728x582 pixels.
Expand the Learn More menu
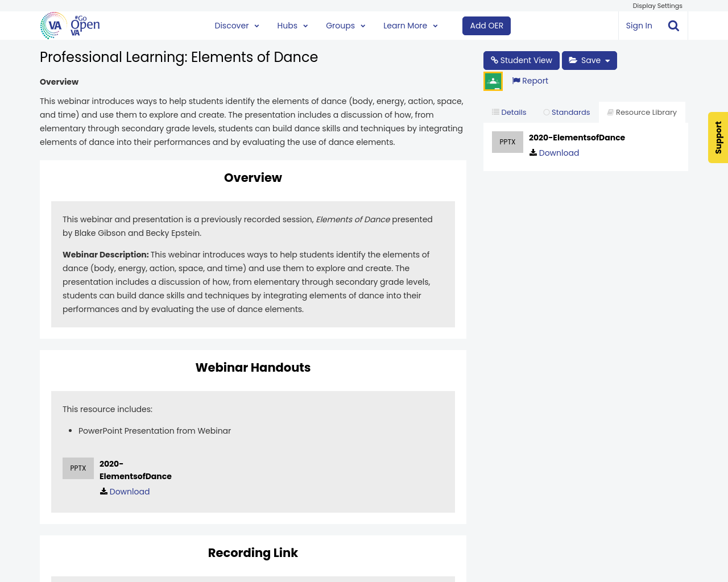(x=410, y=25)
